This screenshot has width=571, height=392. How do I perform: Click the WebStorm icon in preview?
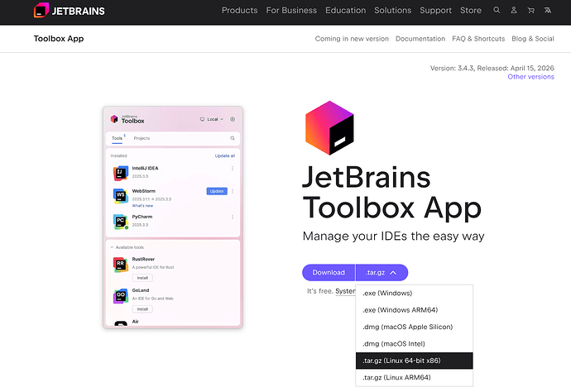[121, 196]
